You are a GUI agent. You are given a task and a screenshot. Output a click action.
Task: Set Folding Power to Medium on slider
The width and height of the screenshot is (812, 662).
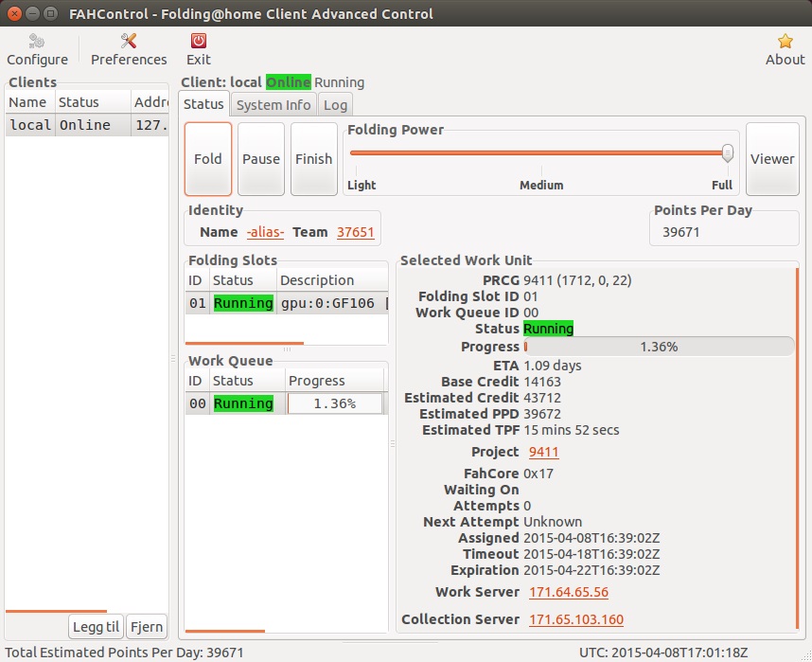541,152
